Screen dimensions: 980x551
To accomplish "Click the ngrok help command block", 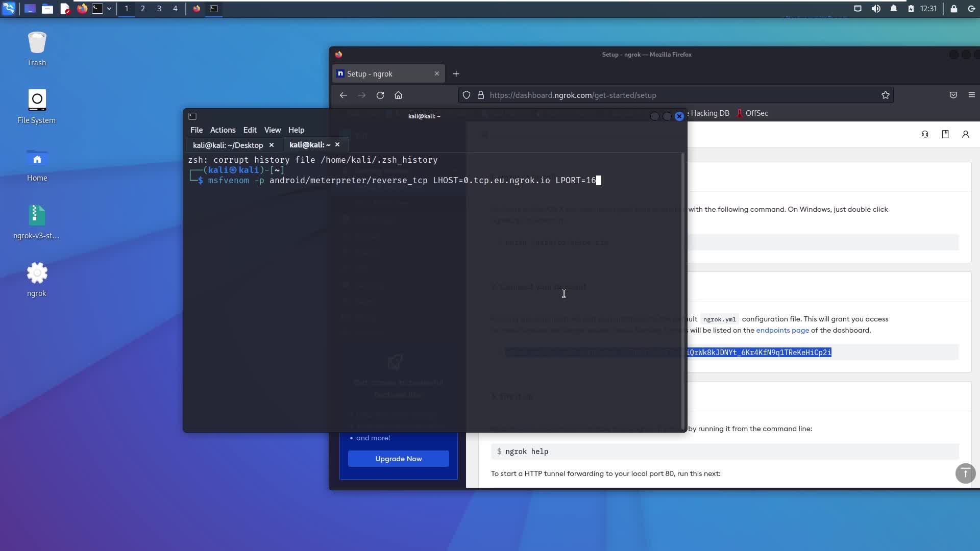I will [x=725, y=452].
